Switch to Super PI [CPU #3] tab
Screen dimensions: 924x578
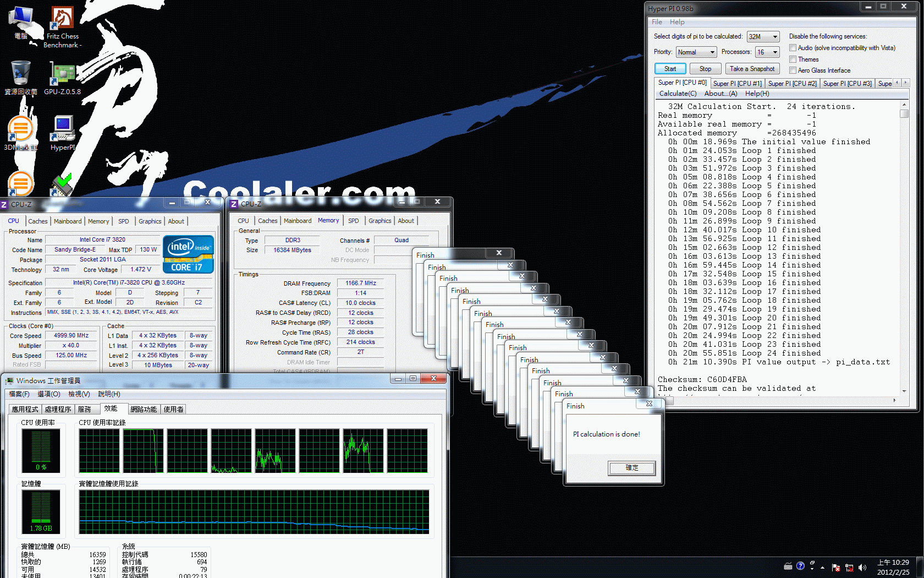[x=847, y=84]
